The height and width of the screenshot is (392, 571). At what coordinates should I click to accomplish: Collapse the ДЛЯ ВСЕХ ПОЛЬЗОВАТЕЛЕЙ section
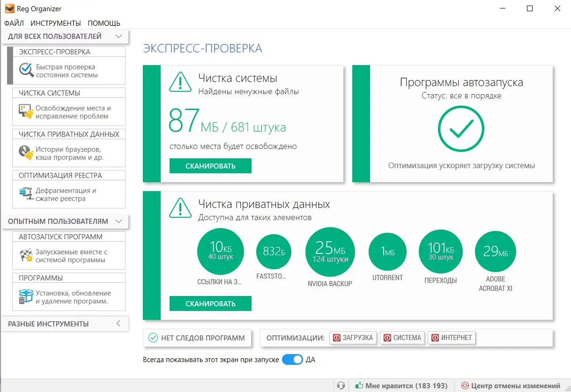(119, 36)
